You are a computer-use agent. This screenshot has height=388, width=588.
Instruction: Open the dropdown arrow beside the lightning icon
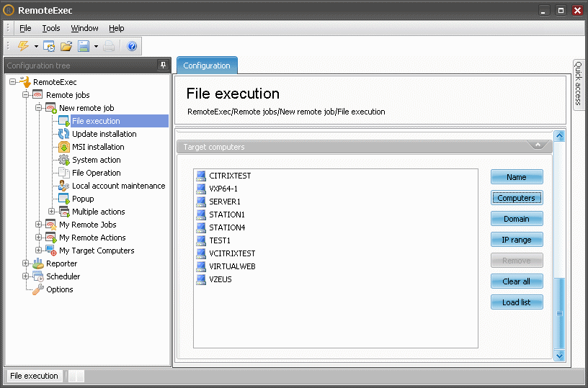point(36,47)
